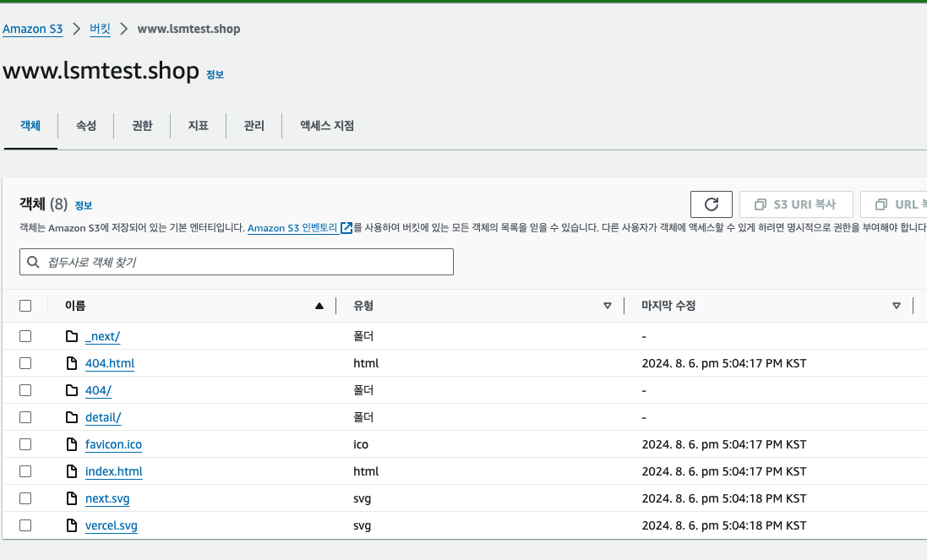Open the 404/ folder

point(98,390)
